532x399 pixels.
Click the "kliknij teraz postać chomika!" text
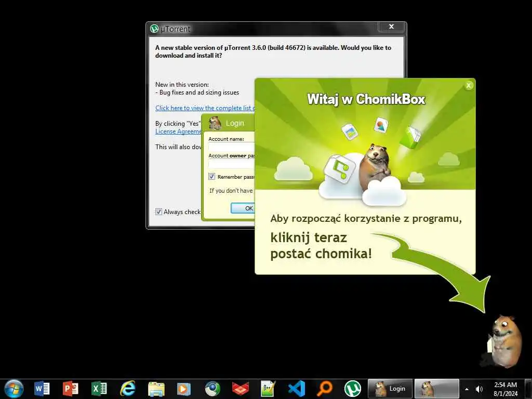pos(321,246)
